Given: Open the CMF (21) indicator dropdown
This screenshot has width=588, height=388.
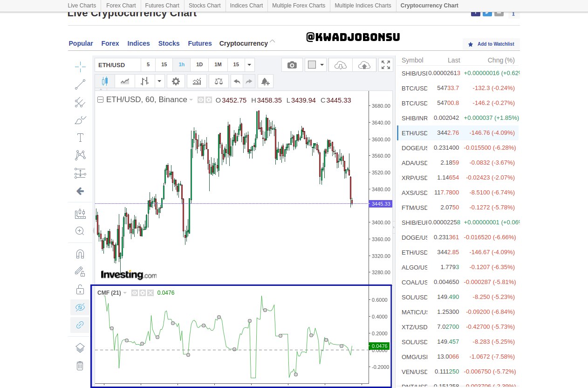Looking at the screenshot, I should 125,293.
